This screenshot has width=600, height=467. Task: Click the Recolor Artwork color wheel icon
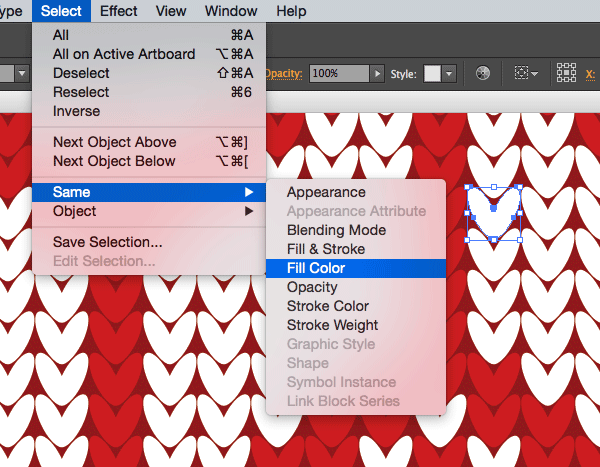pyautogui.click(x=483, y=74)
